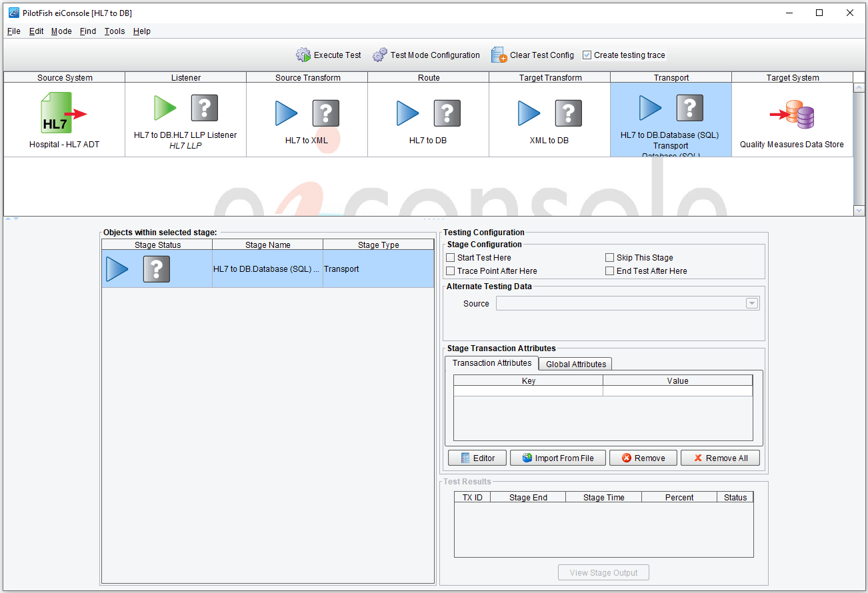Screen dimensions: 868x593
Task: Expand the split pane using the divider arrows
Action: [x=12, y=219]
